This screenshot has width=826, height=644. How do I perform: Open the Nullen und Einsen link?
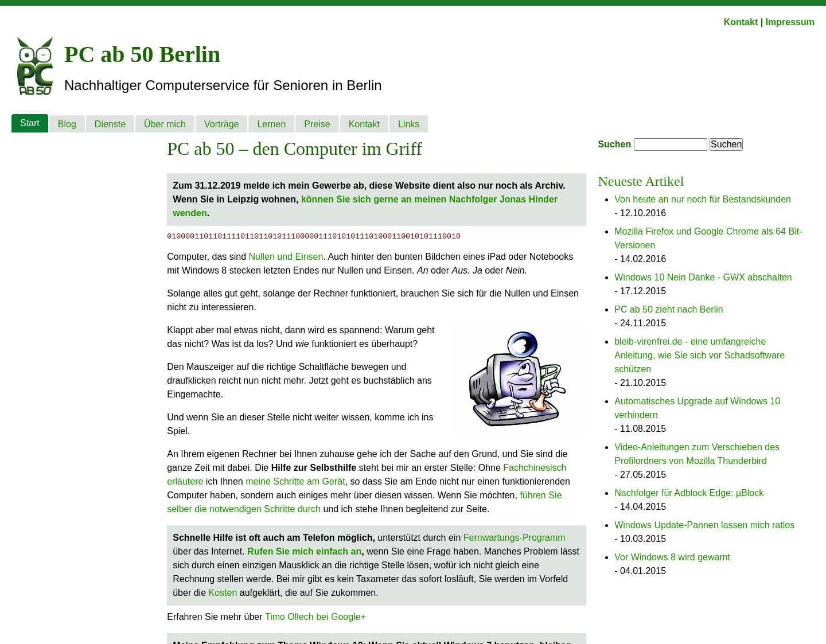pyautogui.click(x=286, y=257)
